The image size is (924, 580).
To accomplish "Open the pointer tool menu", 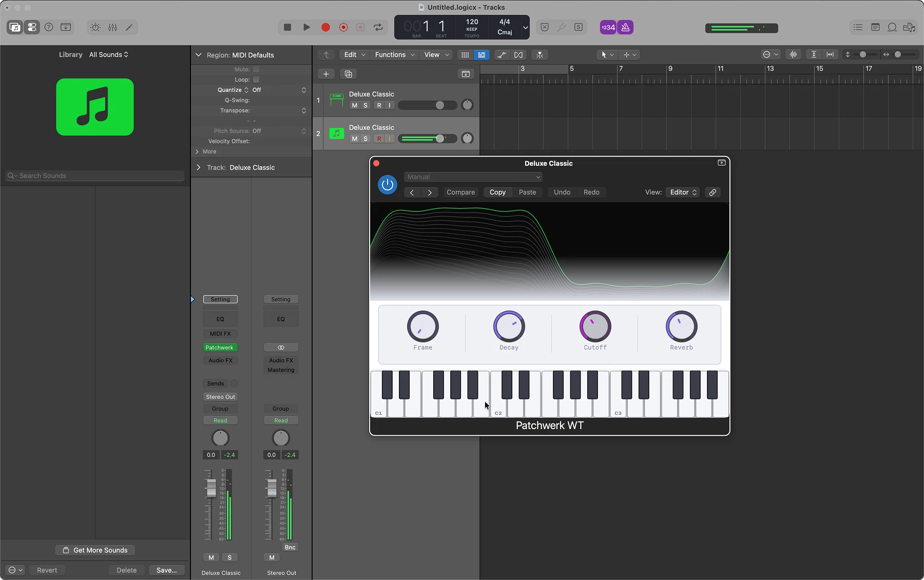I will [x=607, y=55].
